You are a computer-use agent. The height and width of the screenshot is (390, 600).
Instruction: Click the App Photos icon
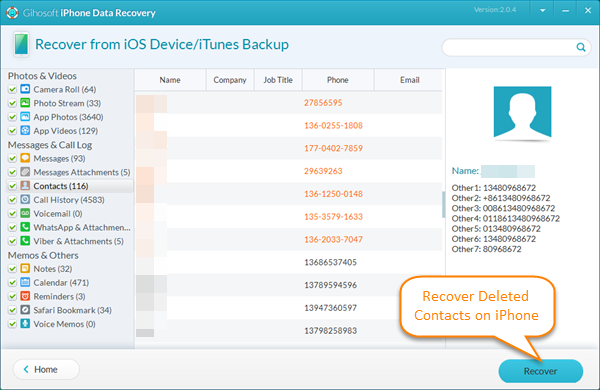click(x=25, y=117)
